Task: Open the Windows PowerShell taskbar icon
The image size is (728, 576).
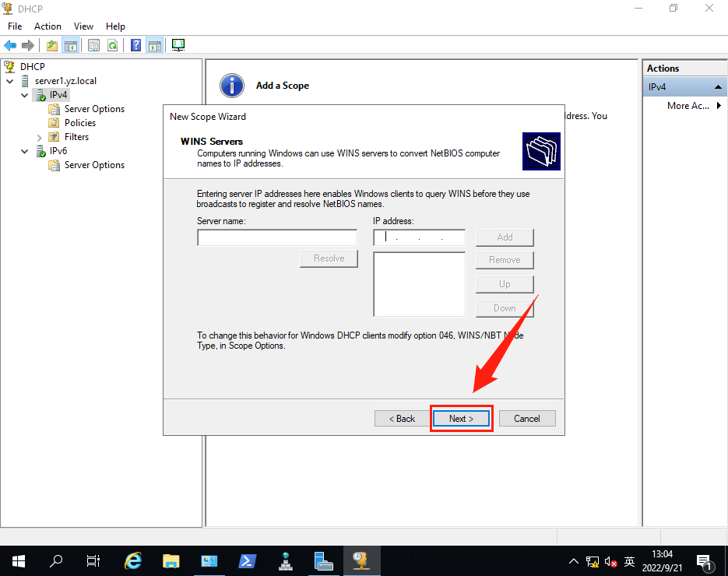Action: coord(247,561)
